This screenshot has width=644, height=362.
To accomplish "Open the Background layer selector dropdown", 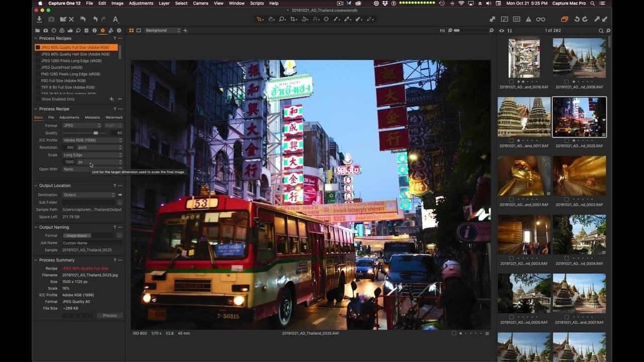I will [x=162, y=30].
